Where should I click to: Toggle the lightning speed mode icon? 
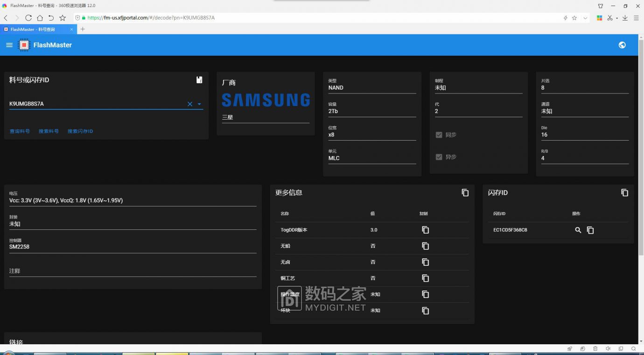pos(566,18)
